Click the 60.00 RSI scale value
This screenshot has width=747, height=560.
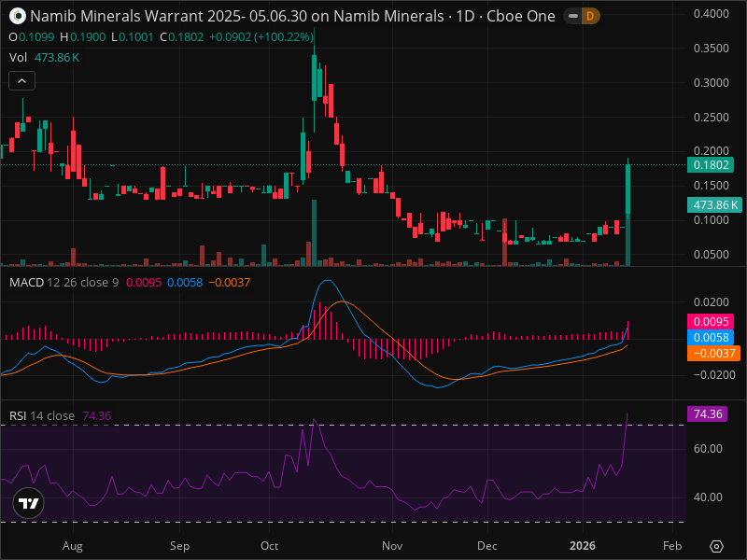click(x=708, y=449)
